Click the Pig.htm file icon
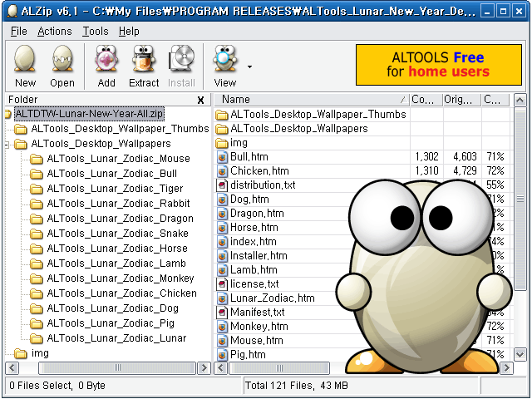 (x=222, y=355)
